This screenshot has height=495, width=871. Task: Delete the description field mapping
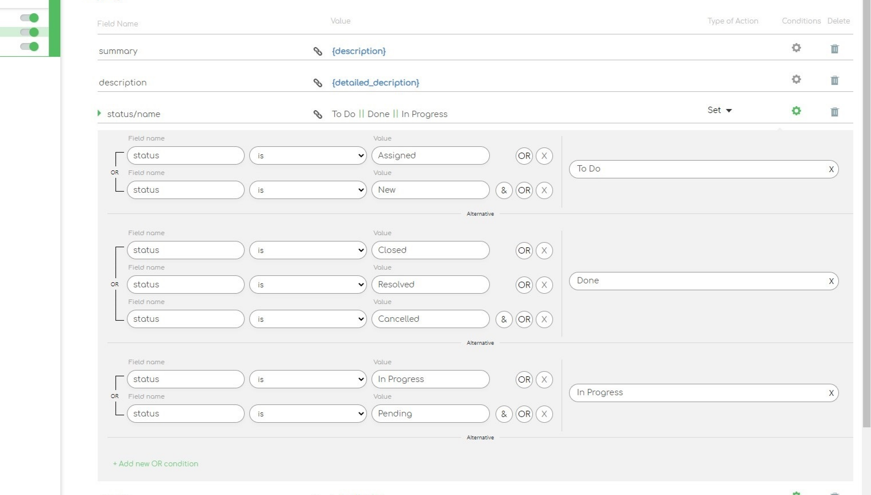834,80
